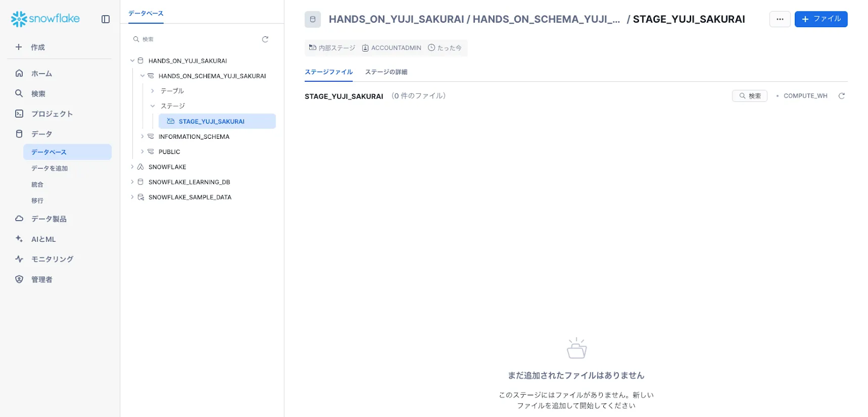Click the empty basket illustration icon

(577, 348)
